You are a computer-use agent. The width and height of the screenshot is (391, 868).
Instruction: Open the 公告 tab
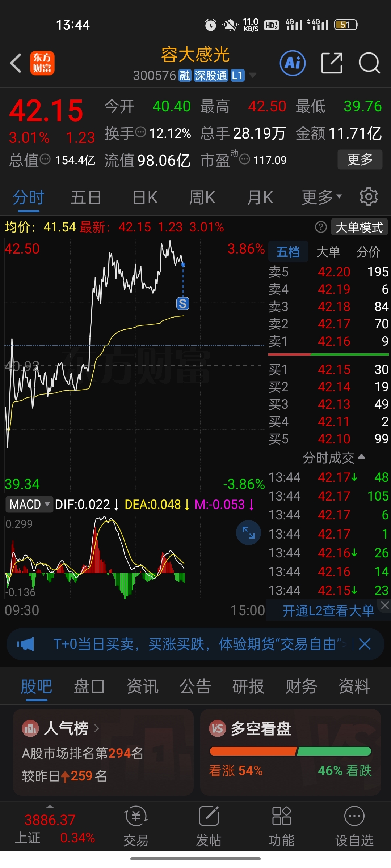pos(195,686)
